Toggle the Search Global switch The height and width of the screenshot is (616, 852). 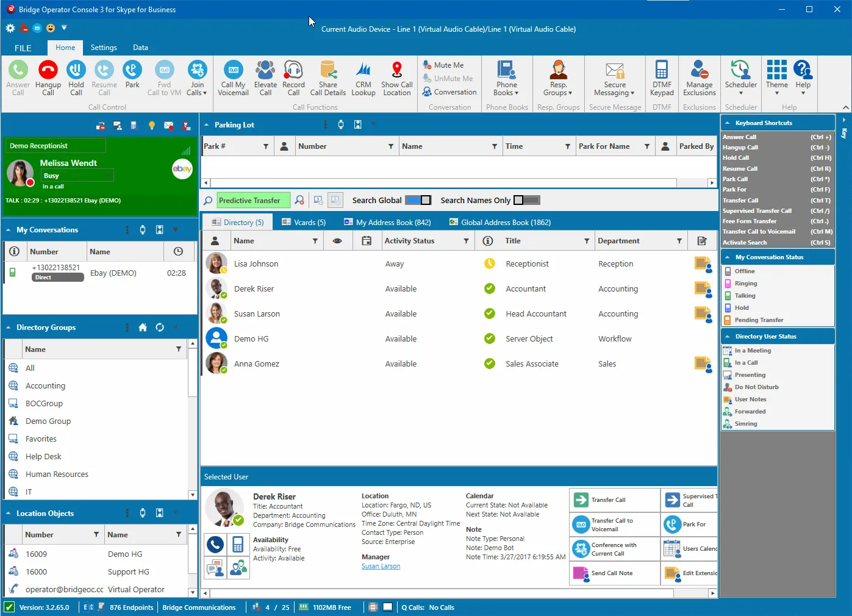coord(418,200)
